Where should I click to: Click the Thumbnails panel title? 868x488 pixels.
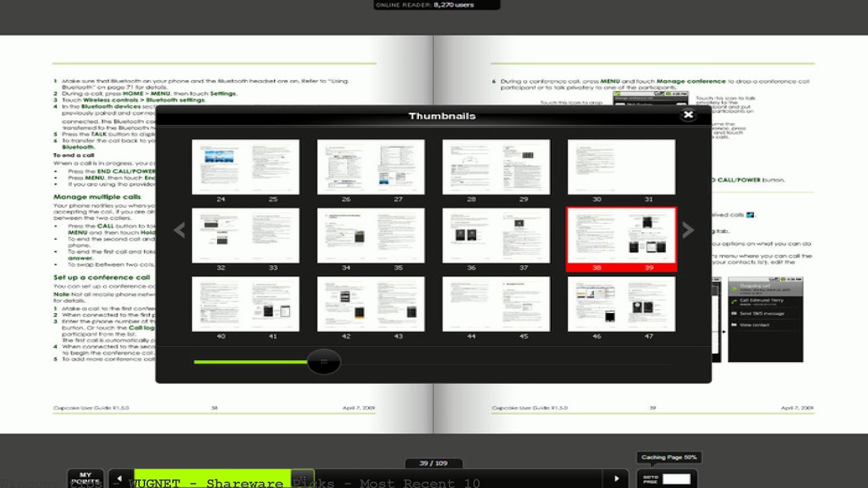(x=442, y=116)
